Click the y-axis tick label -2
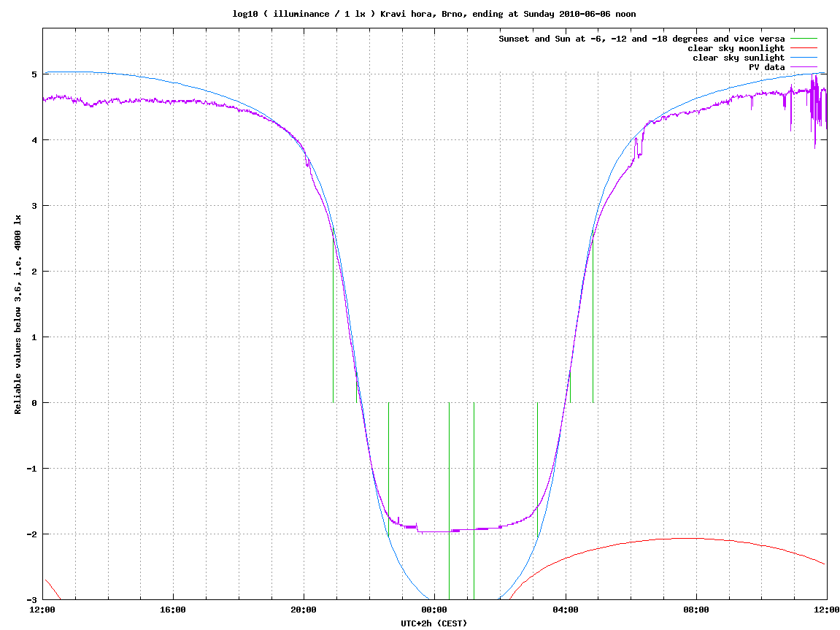Image resolution: width=840 pixels, height=630 pixels. click(x=32, y=534)
